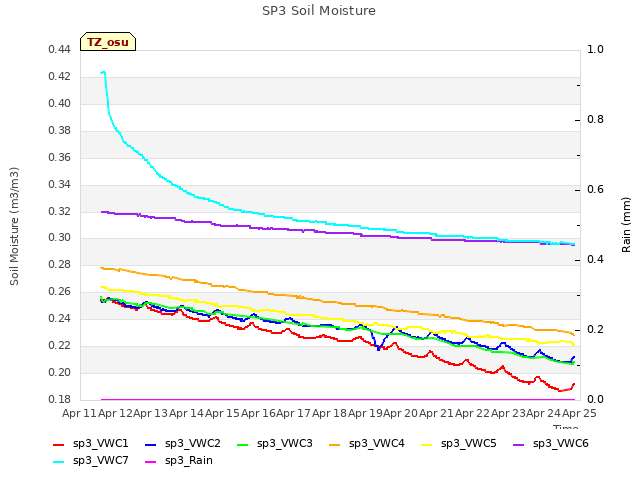The height and width of the screenshot is (480, 640).
Task: Click the 0.18 soil moisture axis value
Action: pyautogui.click(x=60, y=399)
